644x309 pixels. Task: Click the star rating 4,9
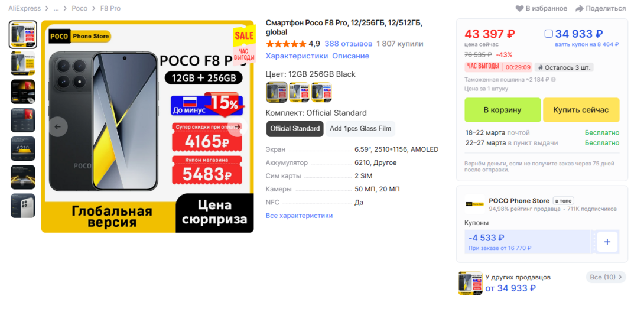tap(293, 44)
